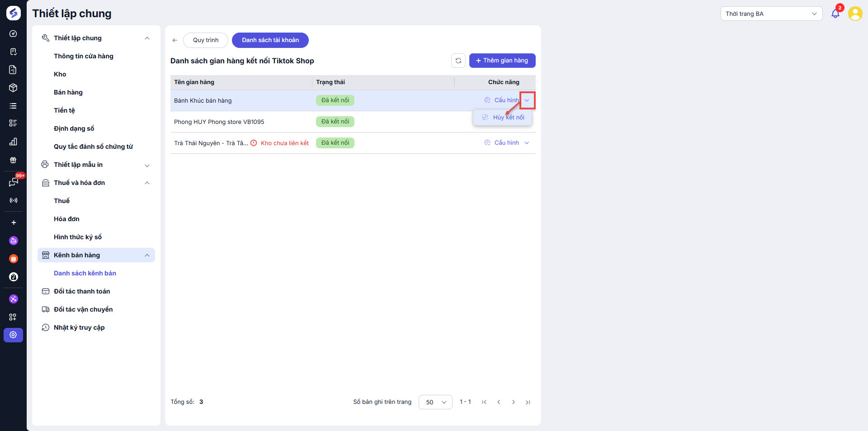Click the TikTok icon in sidebar
The image size is (868, 431).
[x=14, y=277]
